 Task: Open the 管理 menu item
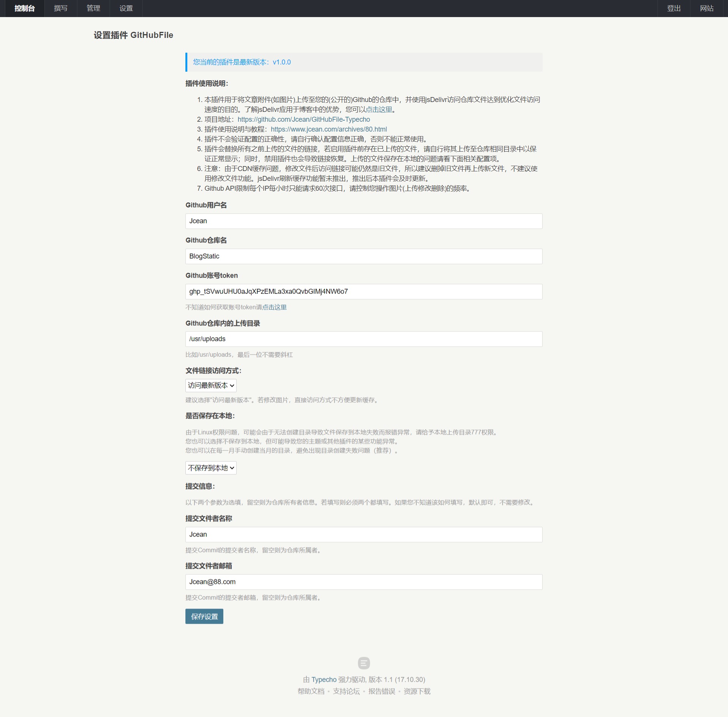tap(93, 8)
